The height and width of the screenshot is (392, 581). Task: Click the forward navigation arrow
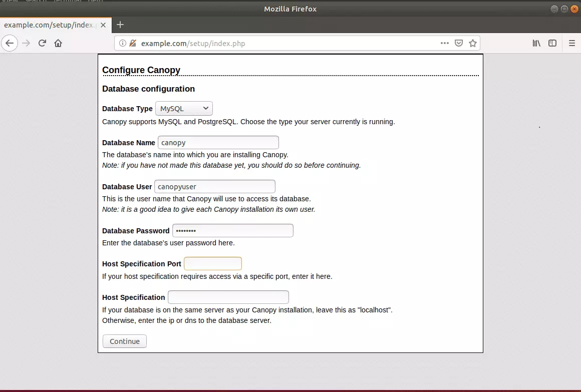[x=26, y=44]
